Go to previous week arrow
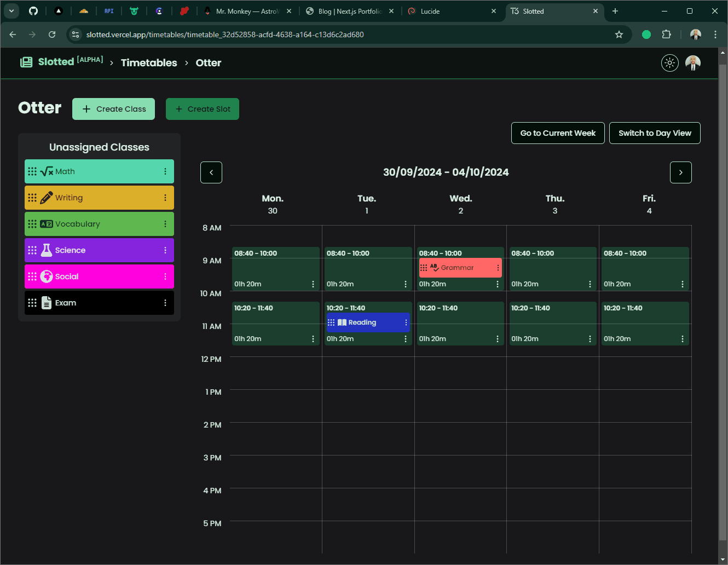 (211, 172)
